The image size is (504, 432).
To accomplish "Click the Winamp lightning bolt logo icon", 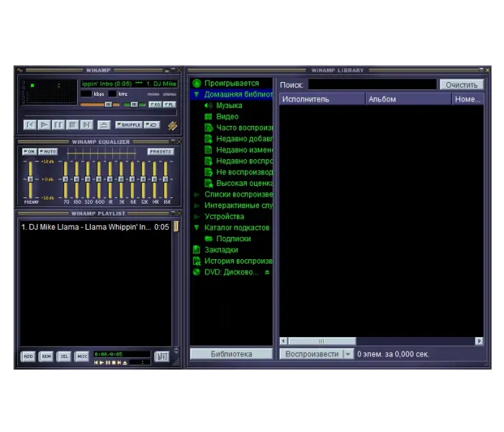I will point(172,125).
